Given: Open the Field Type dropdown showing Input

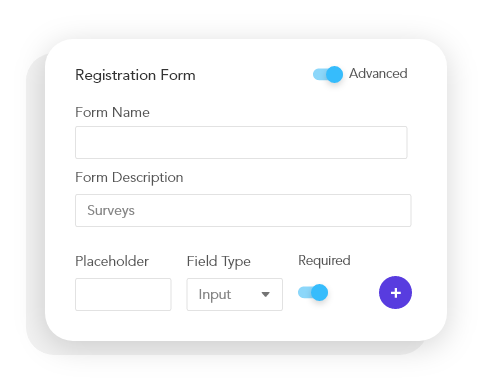Looking at the screenshot, I should click(235, 294).
